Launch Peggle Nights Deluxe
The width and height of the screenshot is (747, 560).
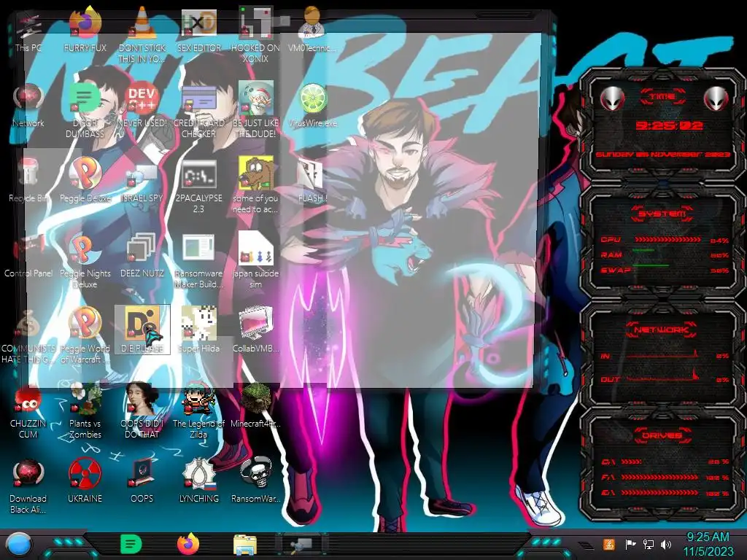[85, 260]
